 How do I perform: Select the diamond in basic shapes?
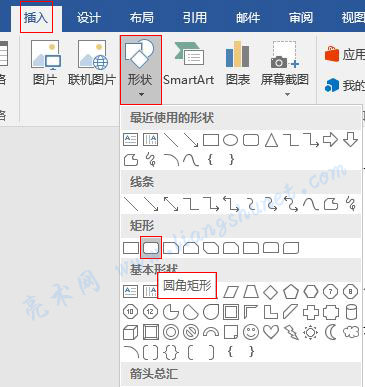270,292
